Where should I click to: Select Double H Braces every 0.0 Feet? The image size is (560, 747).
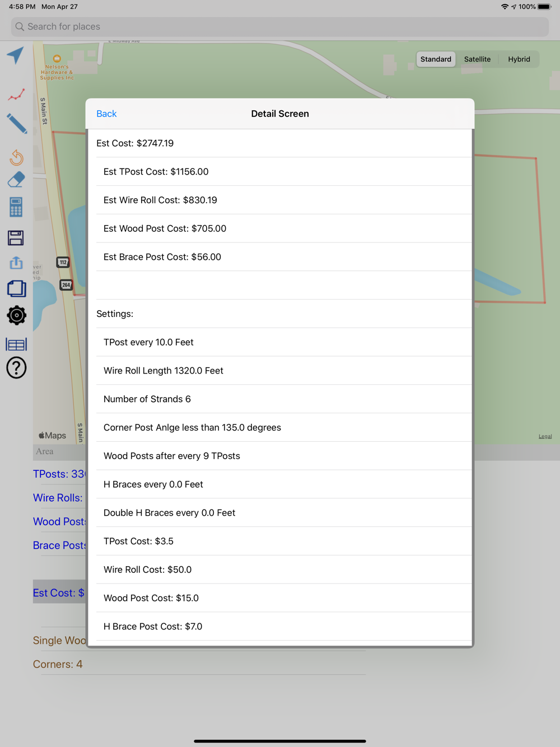280,513
